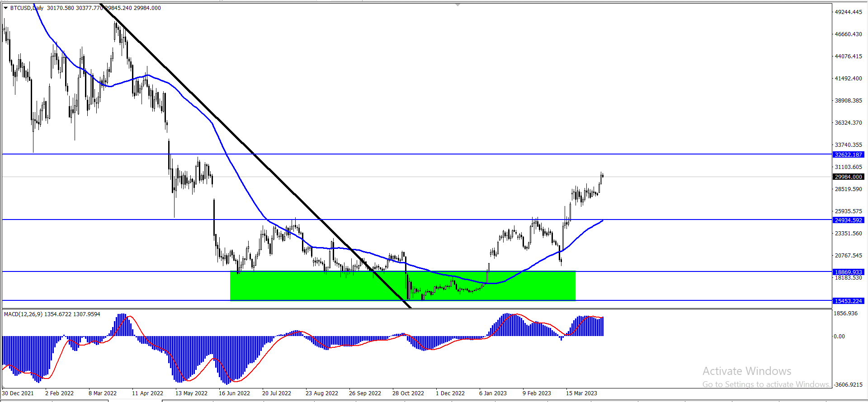This screenshot has width=868, height=402.
Task: Click the 38908.385 price scale value
Action: tap(848, 101)
